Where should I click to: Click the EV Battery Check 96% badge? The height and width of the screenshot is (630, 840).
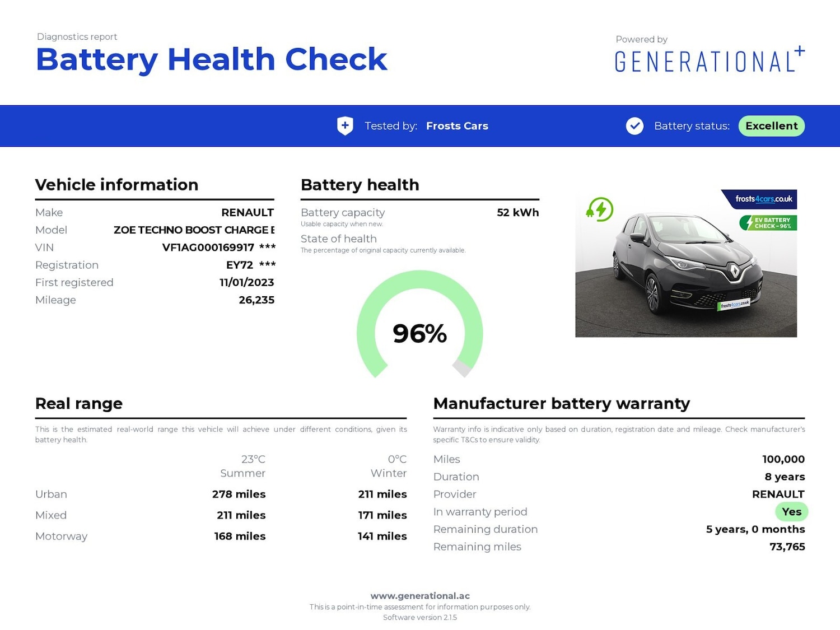pyautogui.click(x=769, y=223)
